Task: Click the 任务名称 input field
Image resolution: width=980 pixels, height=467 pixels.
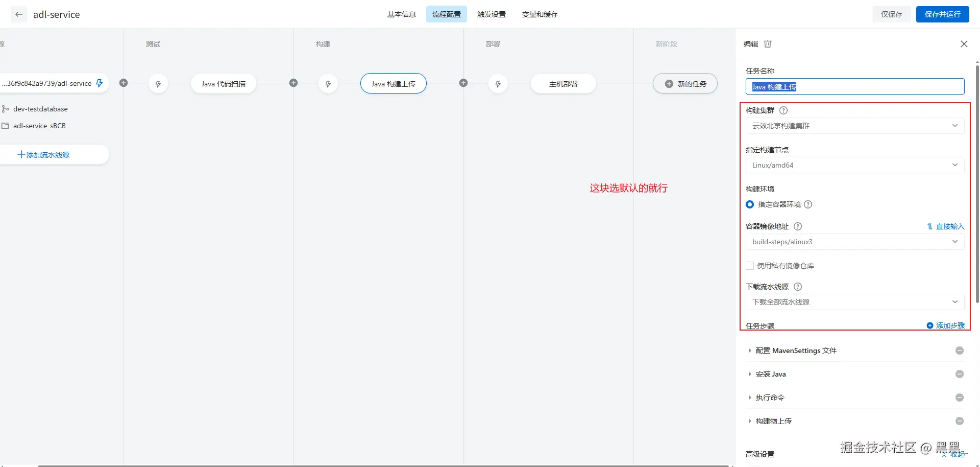Action: pos(855,86)
